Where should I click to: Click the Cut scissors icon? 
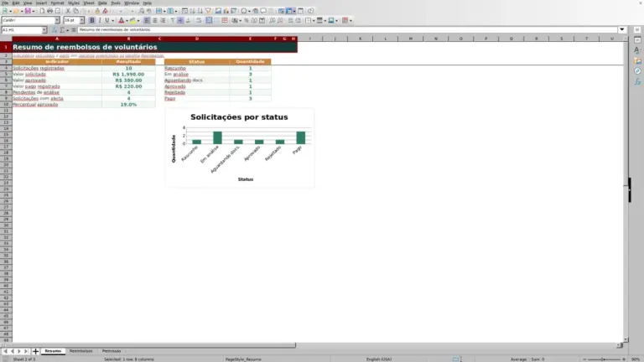[x=68, y=11]
